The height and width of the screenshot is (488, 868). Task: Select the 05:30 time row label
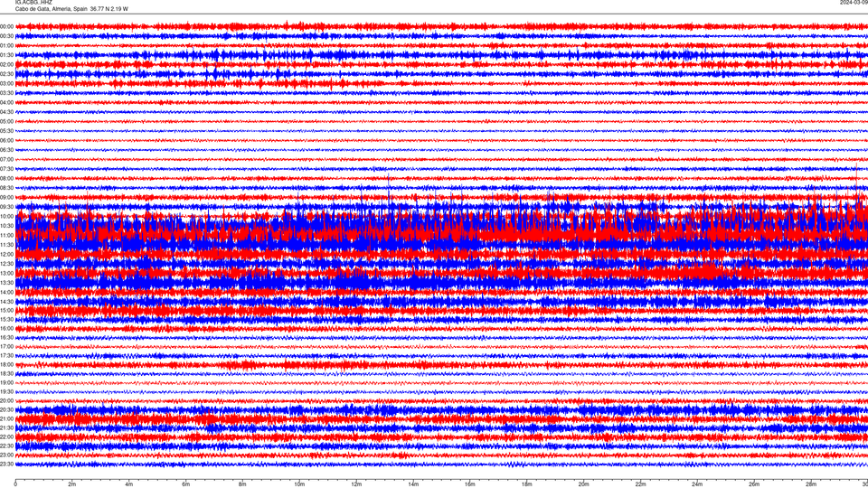tap(6, 131)
